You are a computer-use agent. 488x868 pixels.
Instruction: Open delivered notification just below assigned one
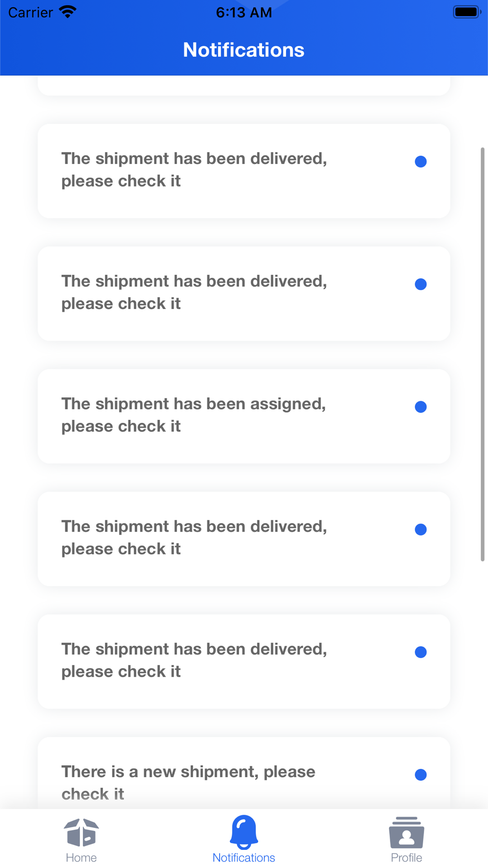[x=244, y=539]
